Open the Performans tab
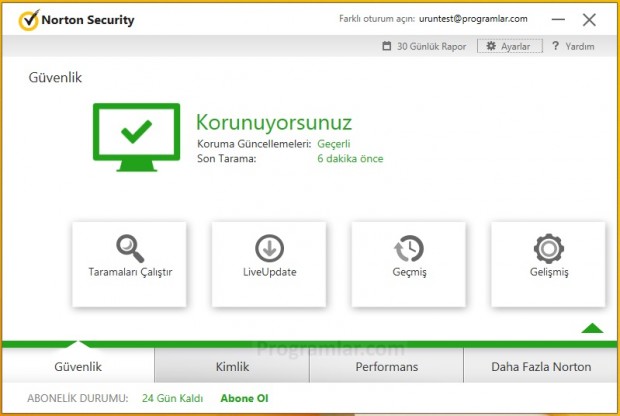 pyautogui.click(x=386, y=366)
